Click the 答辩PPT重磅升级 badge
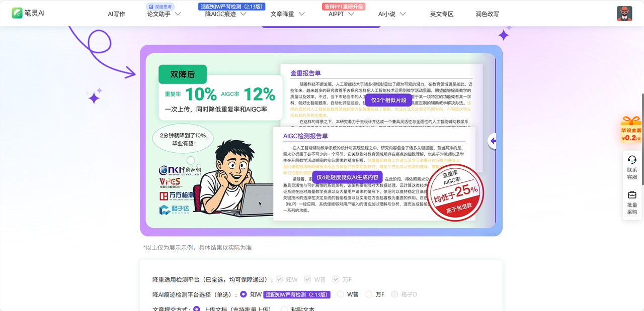 343,7
